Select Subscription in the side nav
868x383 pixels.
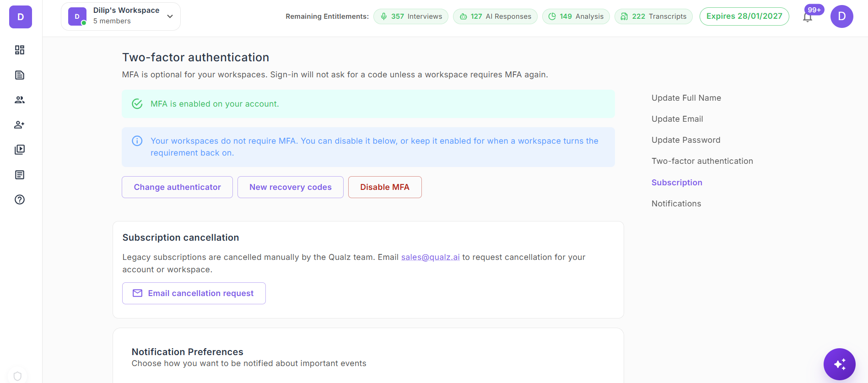[677, 183]
